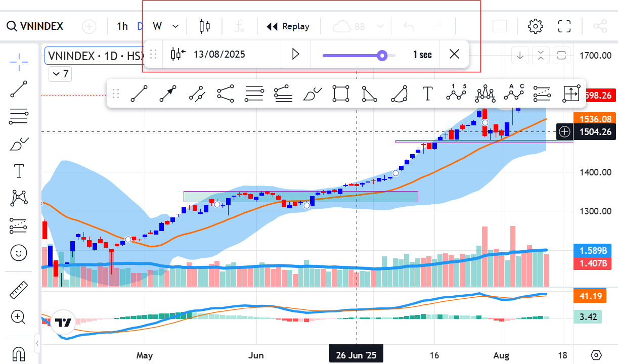
Task: Click the 1 sec replay speed label
Action: tap(422, 55)
